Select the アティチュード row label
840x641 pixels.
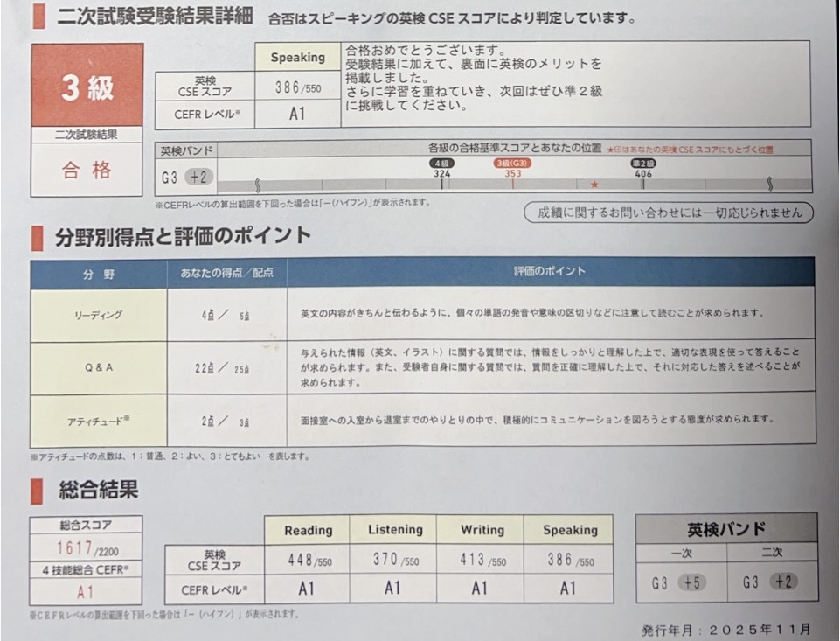99,421
